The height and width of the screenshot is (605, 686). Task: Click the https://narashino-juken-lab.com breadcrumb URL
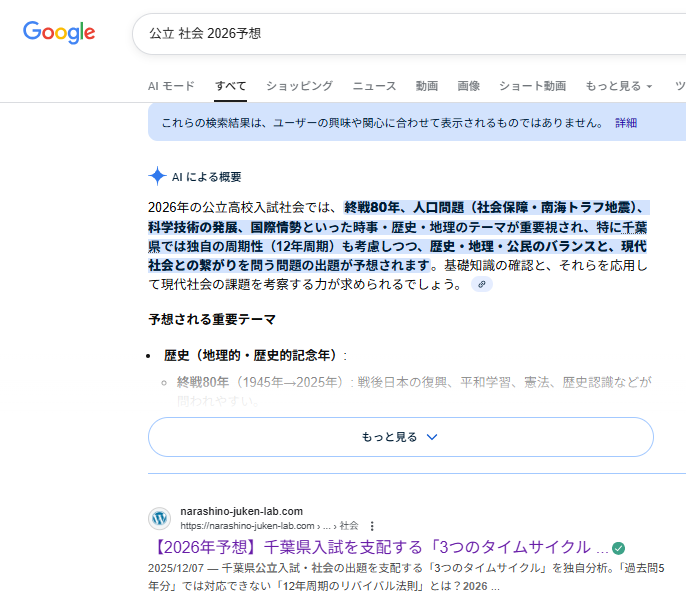248,525
